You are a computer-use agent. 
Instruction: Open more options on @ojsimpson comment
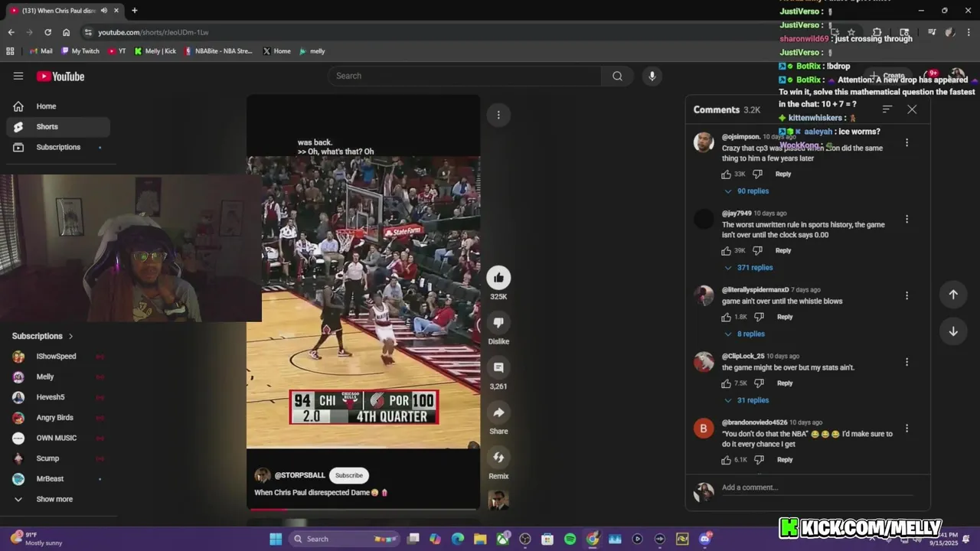[906, 142]
